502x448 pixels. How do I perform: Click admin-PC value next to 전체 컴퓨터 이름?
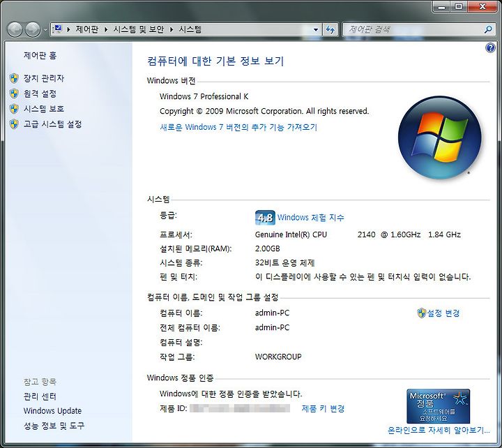pyautogui.click(x=272, y=327)
